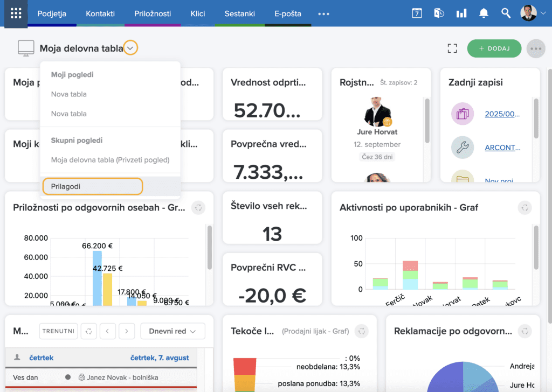The width and height of the screenshot is (552, 392).
Task: Open the search magnifier icon
Action: 506,13
